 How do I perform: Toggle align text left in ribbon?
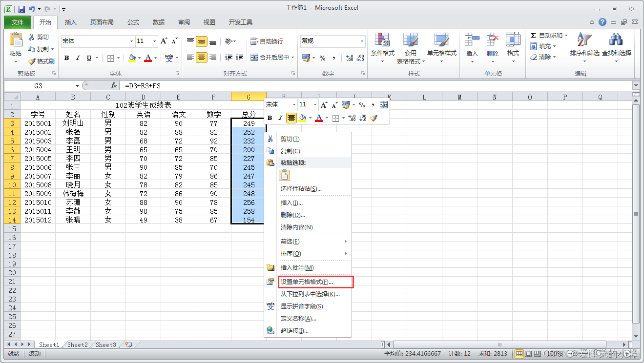(190, 58)
